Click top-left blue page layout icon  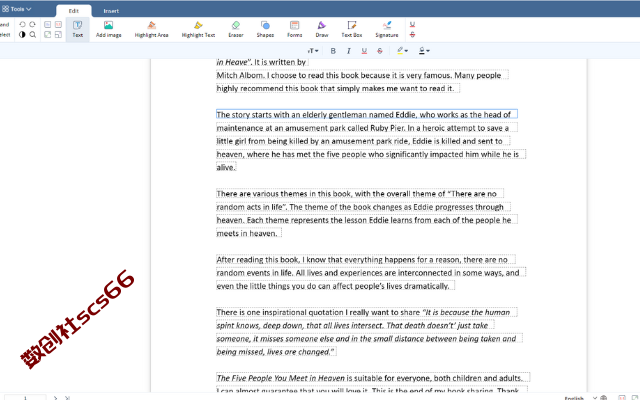(48, 24)
